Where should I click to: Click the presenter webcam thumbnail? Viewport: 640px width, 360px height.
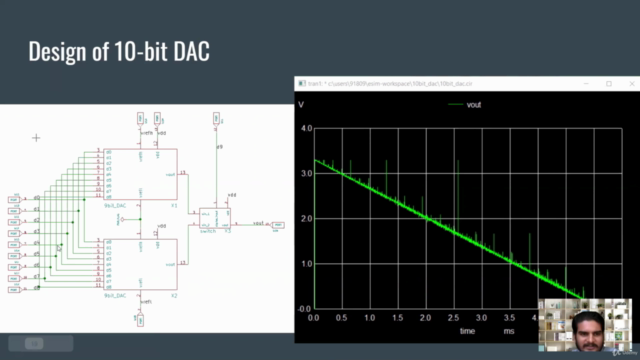click(585, 325)
